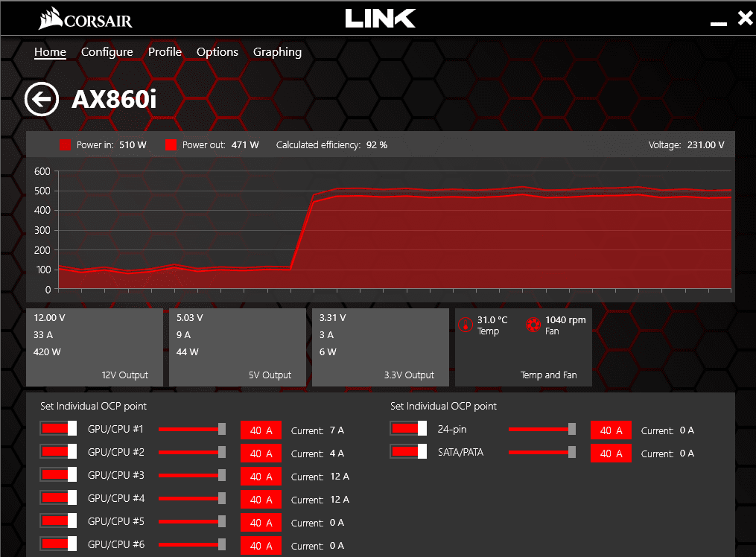
Task: Click the 1040 rpm fan speed value
Action: point(565,320)
